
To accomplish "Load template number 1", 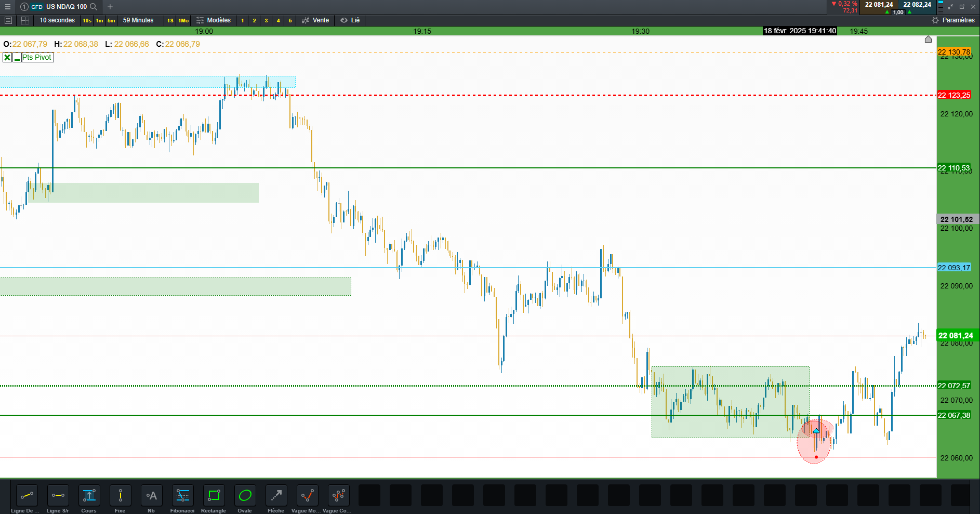I will pos(242,20).
